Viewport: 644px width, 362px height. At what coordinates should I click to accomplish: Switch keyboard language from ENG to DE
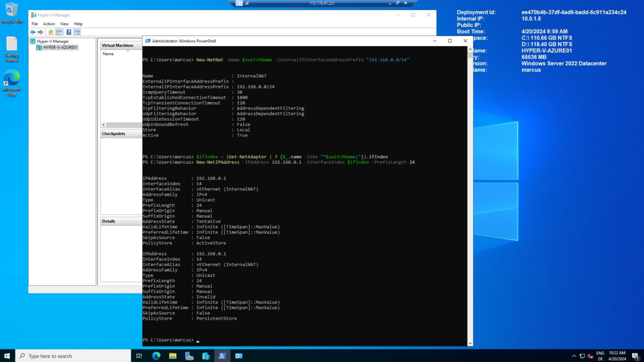tap(599, 354)
